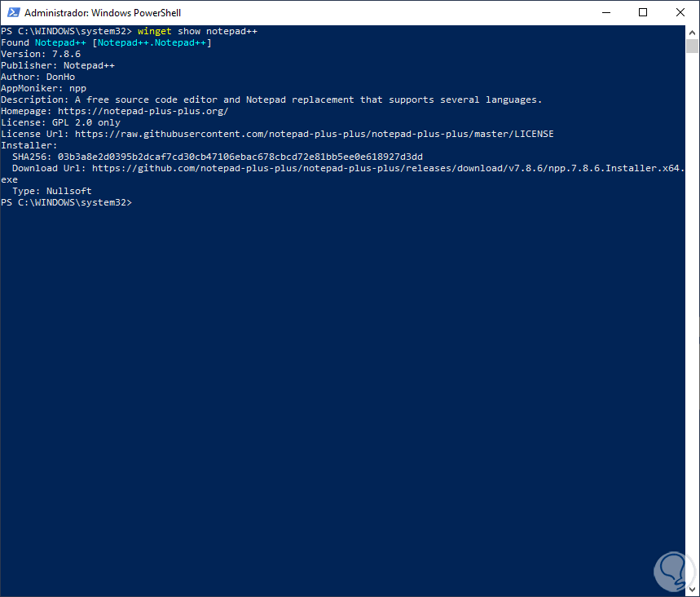The image size is (700, 597).
Task: Click the 'winget show notepad++' command line
Action: (129, 31)
